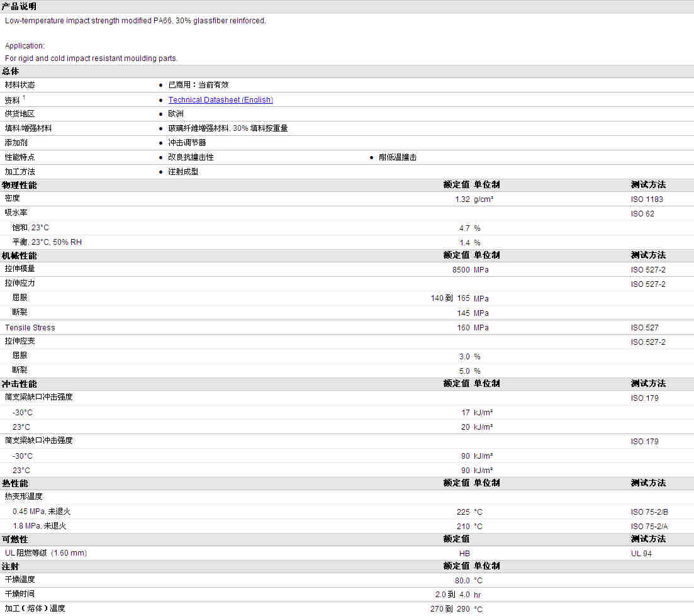Click the 材料状态 row label

pos(20,85)
